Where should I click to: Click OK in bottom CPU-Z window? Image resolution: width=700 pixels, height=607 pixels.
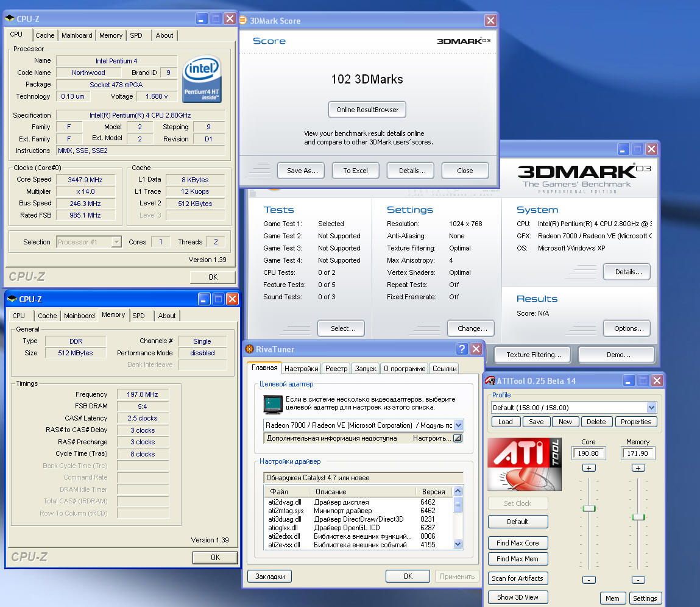(x=215, y=558)
